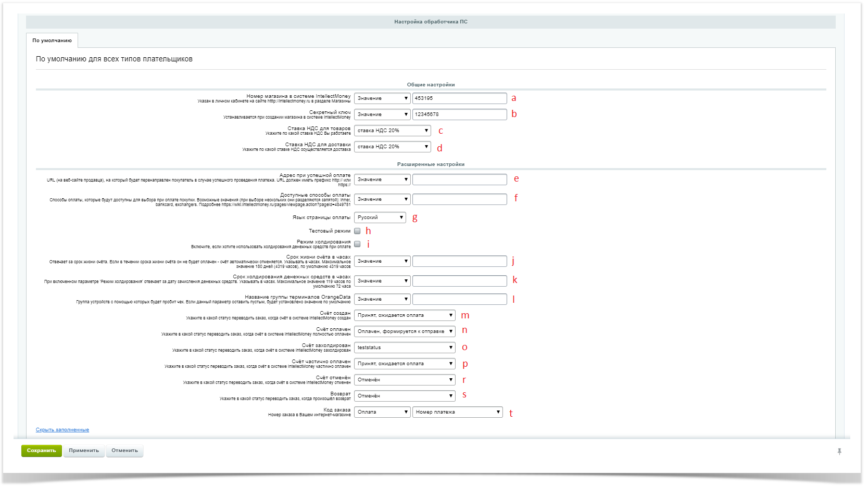Click the Применить button

tap(84, 451)
